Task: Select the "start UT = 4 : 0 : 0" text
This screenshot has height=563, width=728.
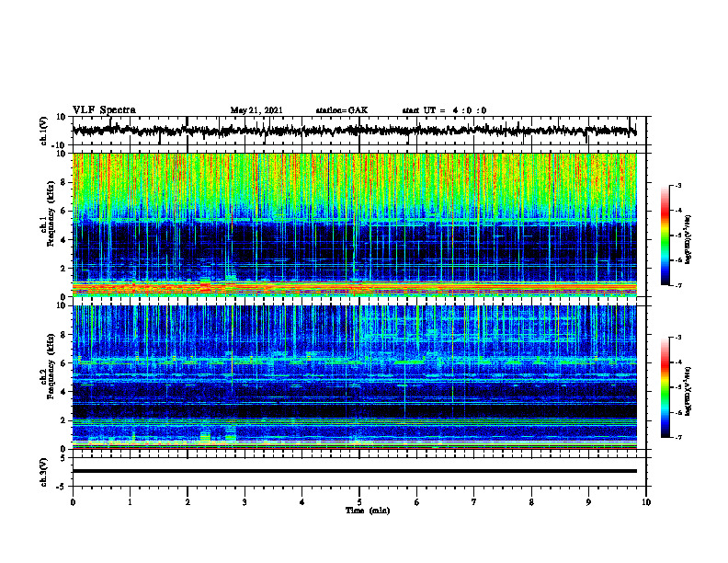Action: [x=444, y=110]
